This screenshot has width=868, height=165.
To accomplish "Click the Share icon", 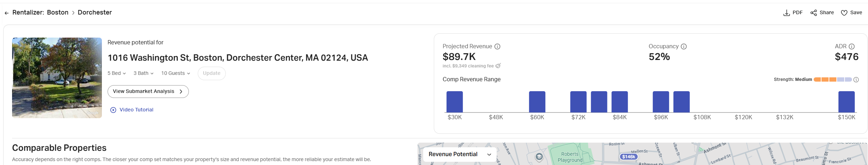I will (814, 13).
